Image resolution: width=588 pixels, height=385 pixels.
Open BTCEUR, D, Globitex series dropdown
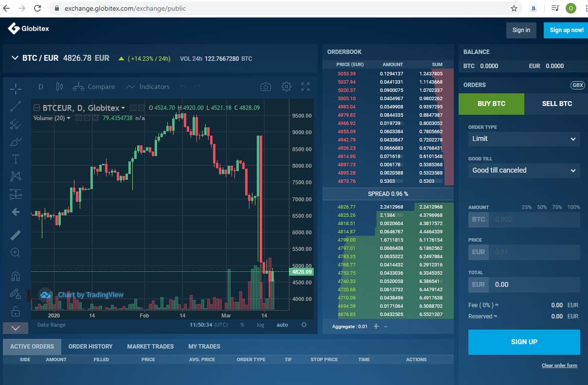123,108
